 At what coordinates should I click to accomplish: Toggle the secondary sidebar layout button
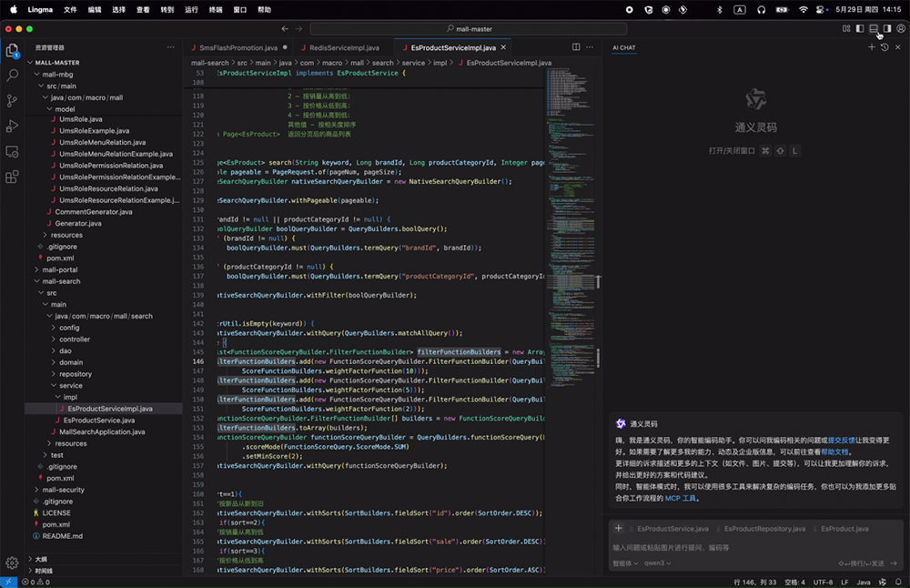887,29
